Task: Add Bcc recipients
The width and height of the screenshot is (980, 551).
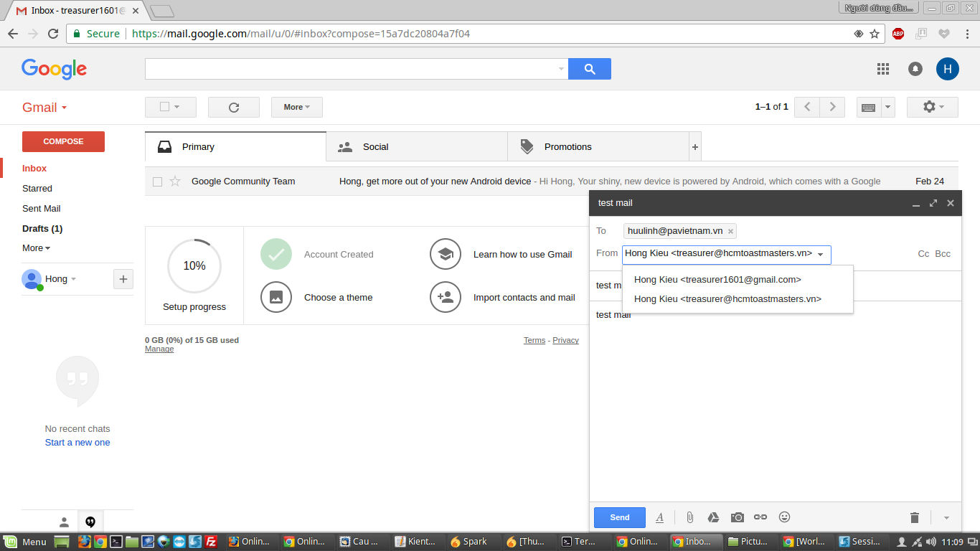Action: point(943,254)
